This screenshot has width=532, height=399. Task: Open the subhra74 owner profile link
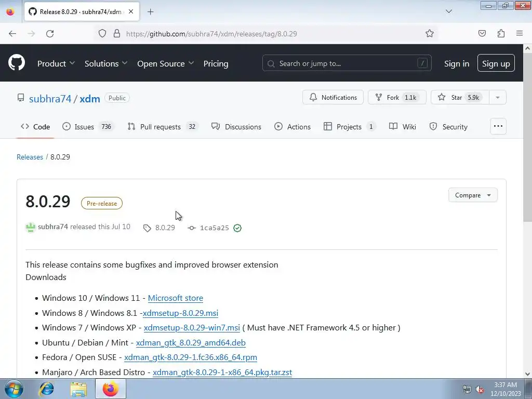(50, 99)
